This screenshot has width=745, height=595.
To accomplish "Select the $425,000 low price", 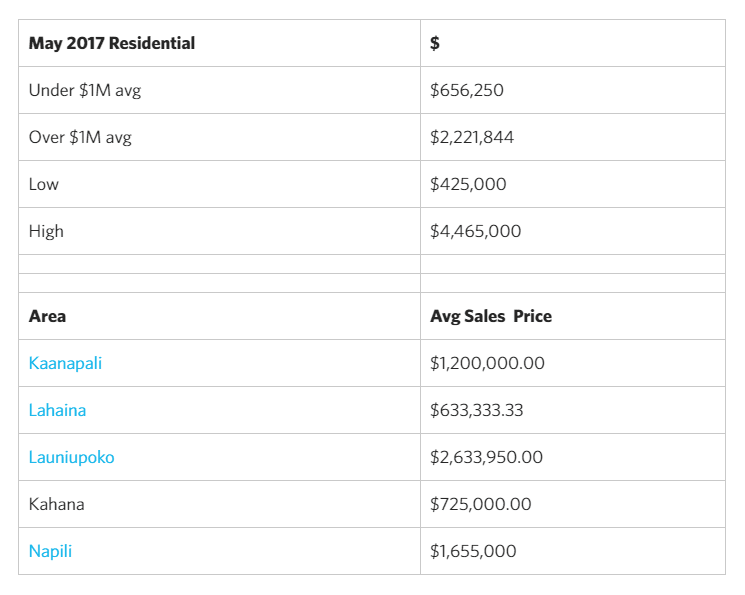I will pyautogui.click(x=468, y=184).
